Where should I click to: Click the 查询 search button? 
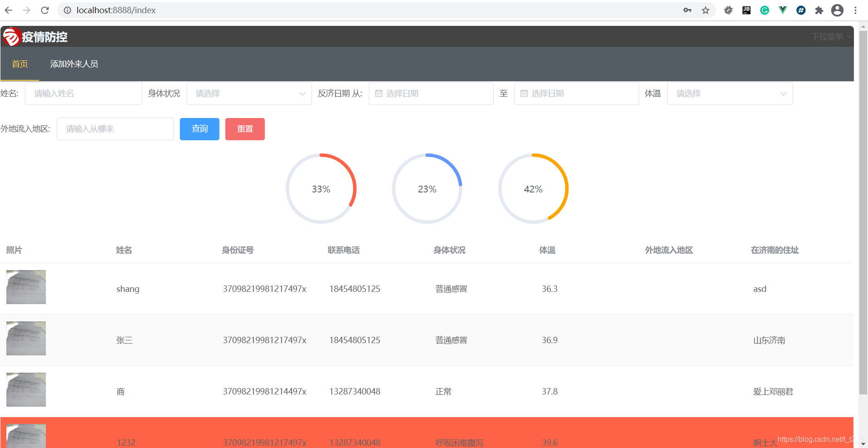click(x=199, y=129)
